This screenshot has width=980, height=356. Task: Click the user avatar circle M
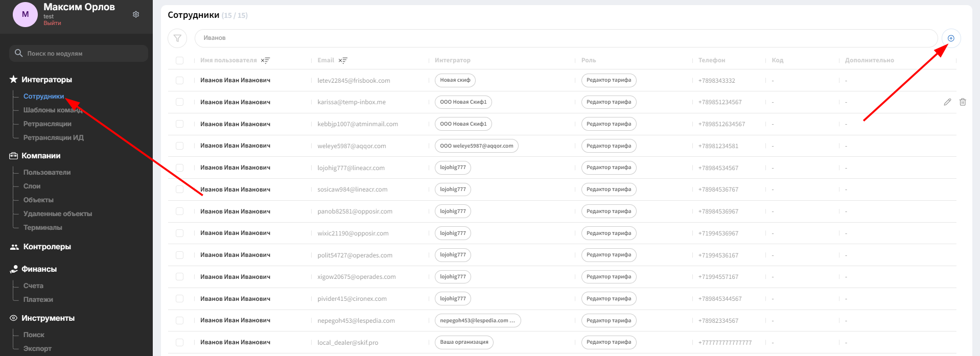pyautogui.click(x=25, y=14)
